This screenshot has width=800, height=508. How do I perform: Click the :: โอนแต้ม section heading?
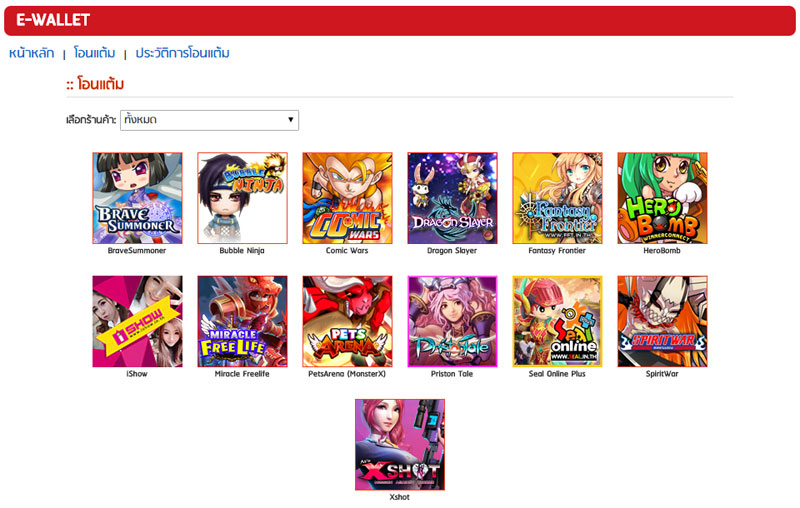pos(95,84)
